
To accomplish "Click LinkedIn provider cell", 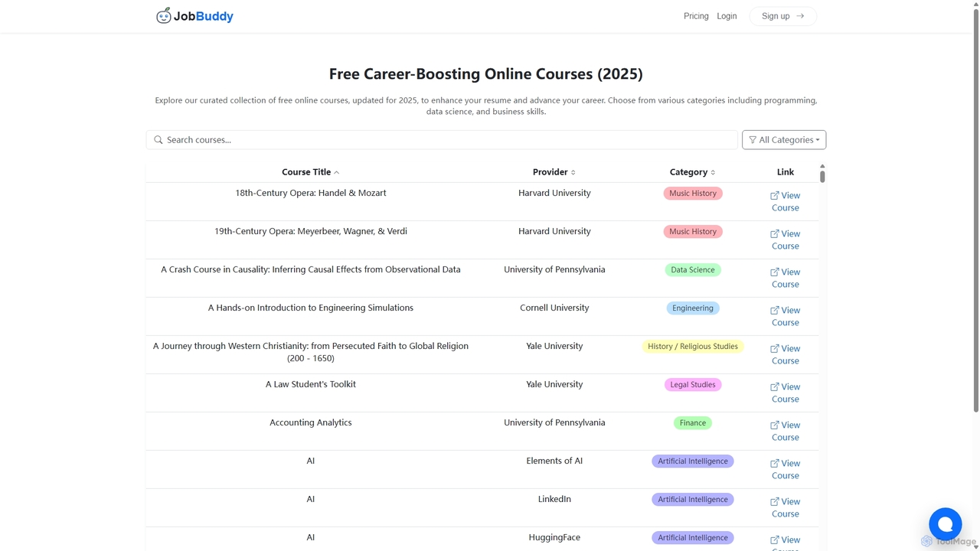I will pos(554,499).
